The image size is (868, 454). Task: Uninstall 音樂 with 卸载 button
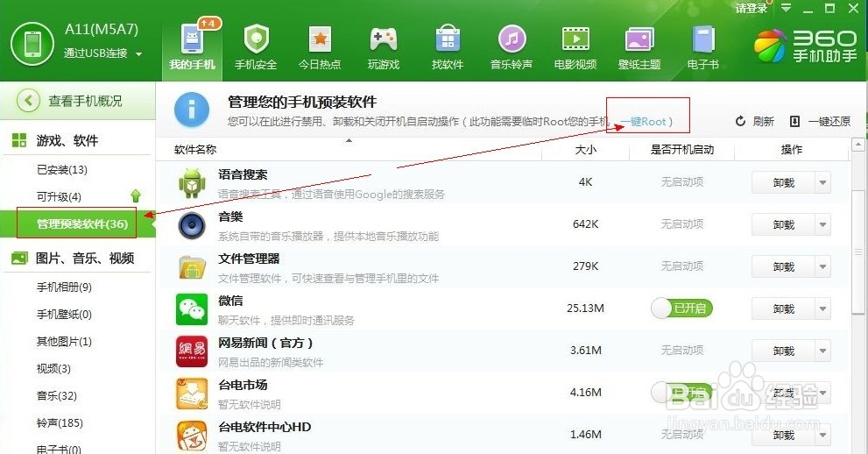coord(783,224)
